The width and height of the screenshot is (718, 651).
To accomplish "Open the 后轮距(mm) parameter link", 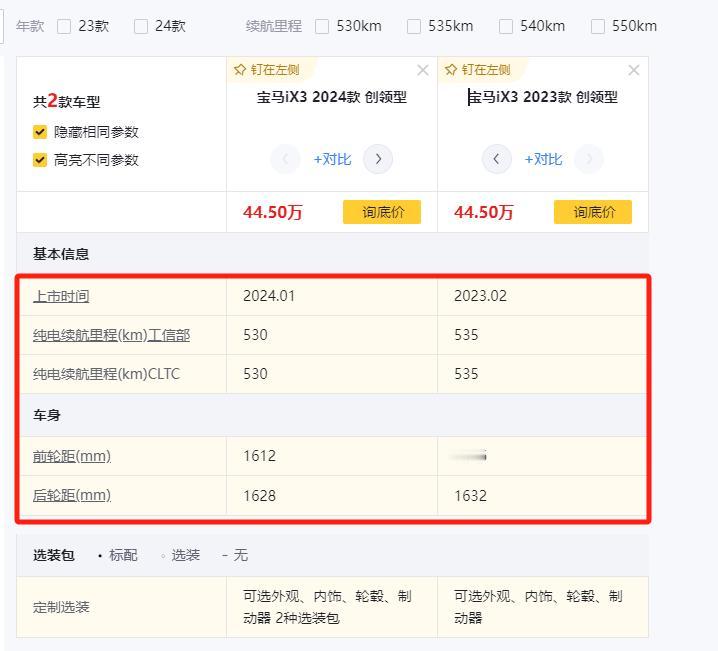I will [x=72, y=495].
